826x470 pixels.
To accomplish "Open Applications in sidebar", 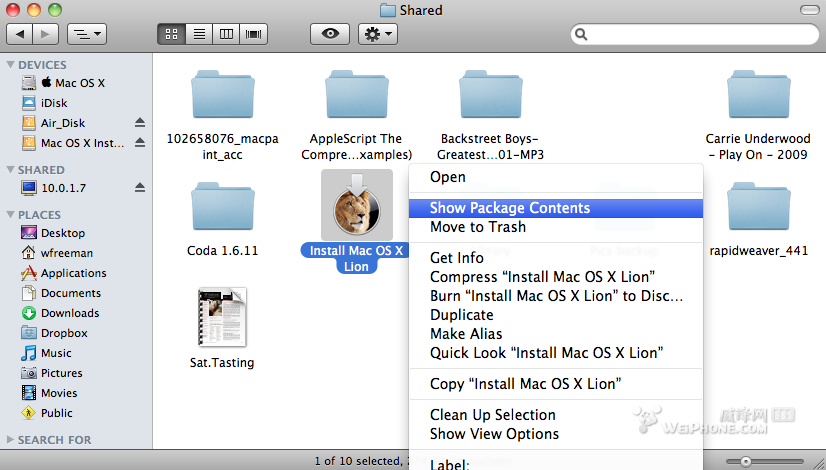I will tap(64, 273).
